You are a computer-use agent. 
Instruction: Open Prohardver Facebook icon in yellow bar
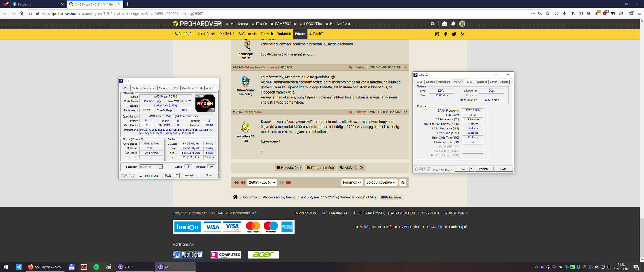pos(445,34)
